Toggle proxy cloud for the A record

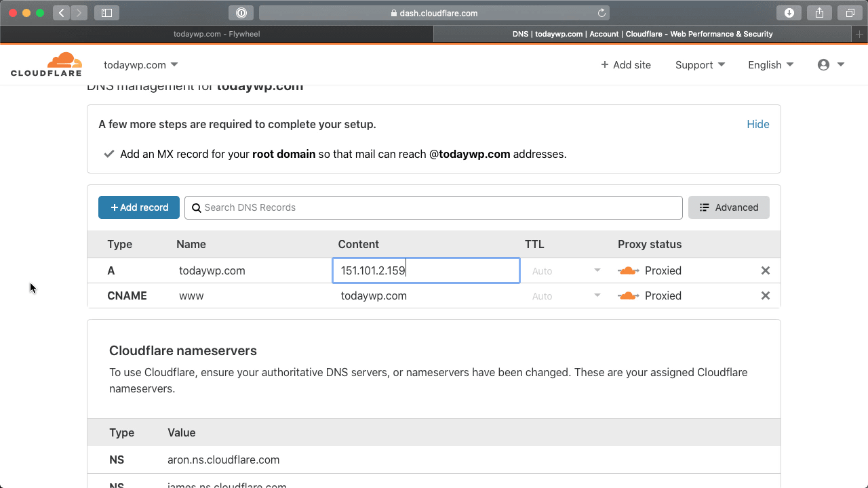click(629, 270)
